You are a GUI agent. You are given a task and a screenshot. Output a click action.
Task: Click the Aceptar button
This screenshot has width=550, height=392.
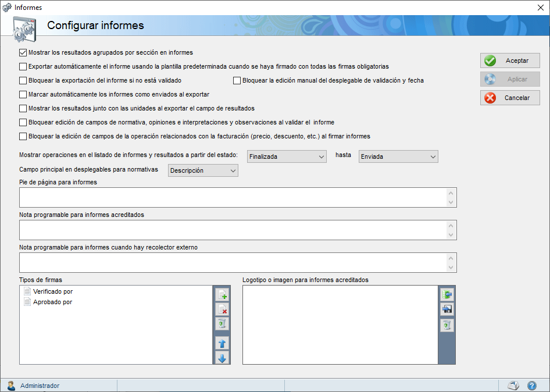(510, 60)
